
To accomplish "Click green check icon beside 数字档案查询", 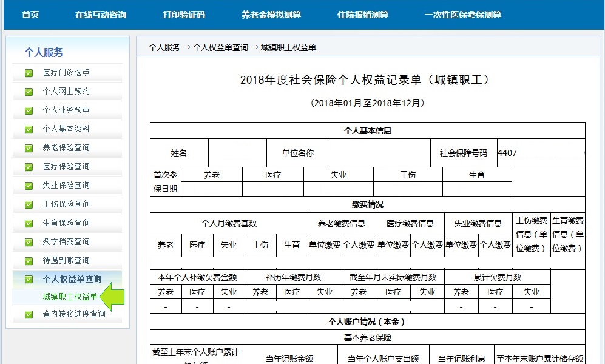I will tap(29, 242).
